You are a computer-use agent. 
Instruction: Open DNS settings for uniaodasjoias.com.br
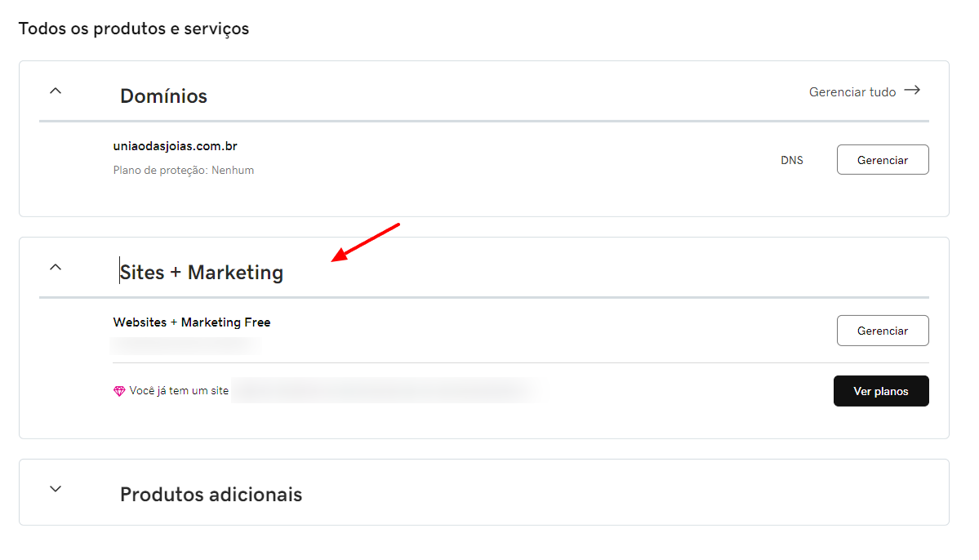[x=791, y=160]
